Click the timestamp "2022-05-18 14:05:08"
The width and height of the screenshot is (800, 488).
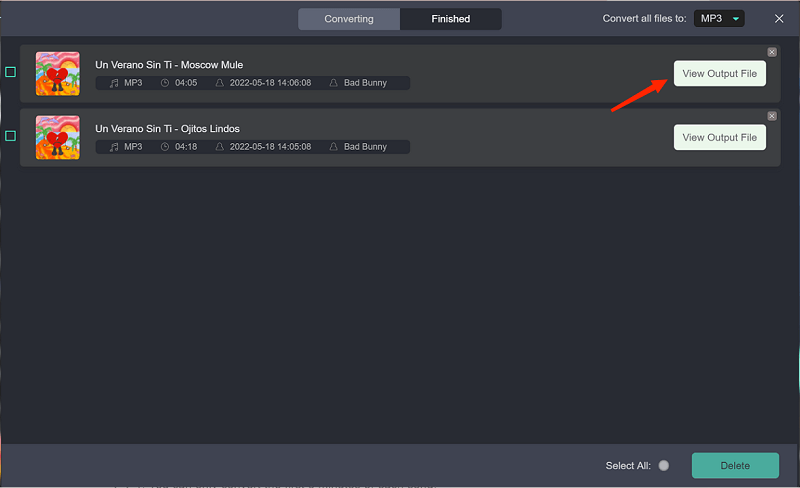point(270,147)
